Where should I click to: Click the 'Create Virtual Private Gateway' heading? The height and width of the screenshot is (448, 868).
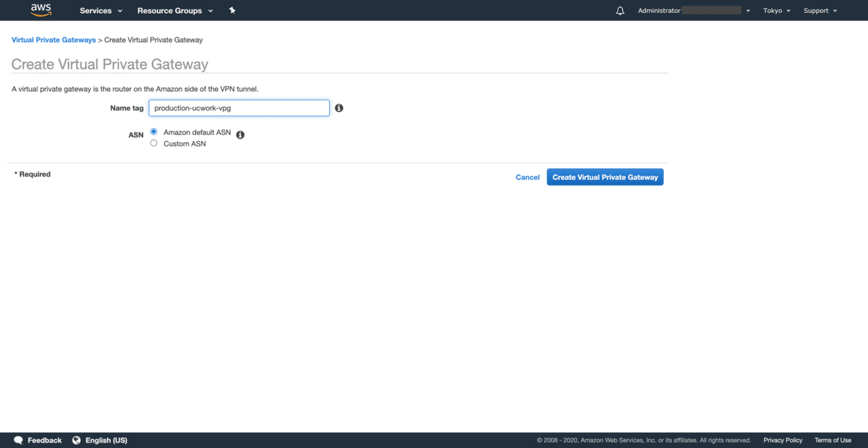click(x=110, y=64)
